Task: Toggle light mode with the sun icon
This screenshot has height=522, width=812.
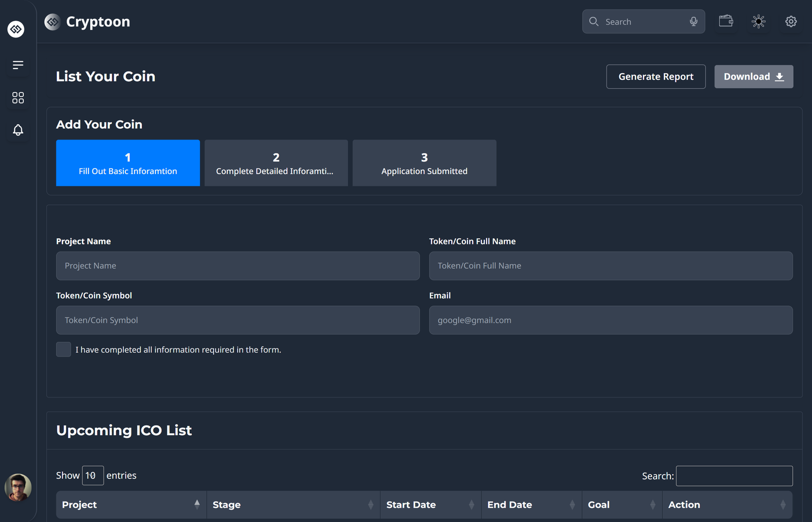Action: pos(758,21)
